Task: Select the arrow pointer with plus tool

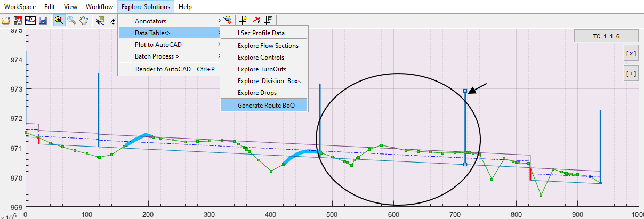Action: click(112, 20)
